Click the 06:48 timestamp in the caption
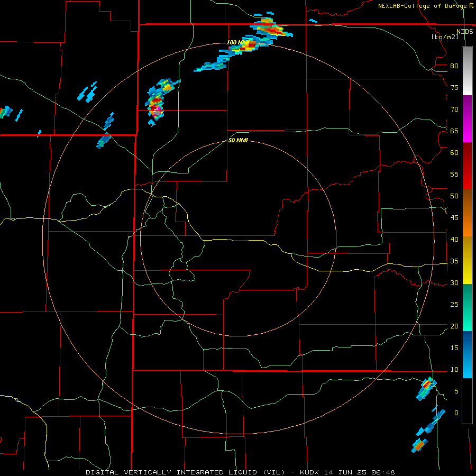Image resolution: width=476 pixels, height=476 pixels. (384, 472)
